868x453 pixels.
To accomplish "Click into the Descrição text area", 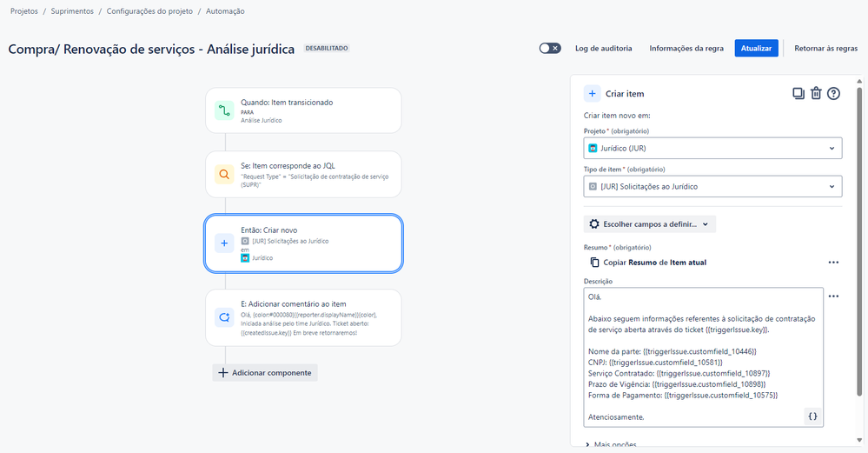I will tap(703, 357).
